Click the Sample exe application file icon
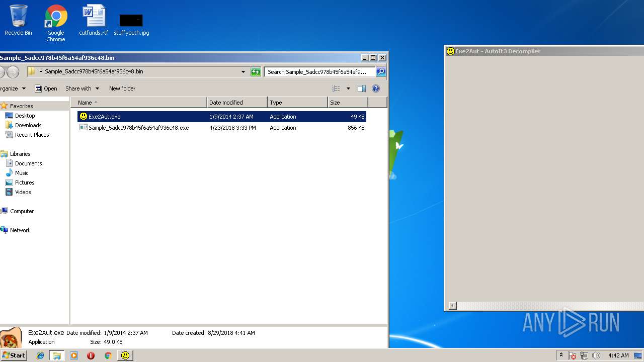The width and height of the screenshot is (644, 362). point(84,128)
